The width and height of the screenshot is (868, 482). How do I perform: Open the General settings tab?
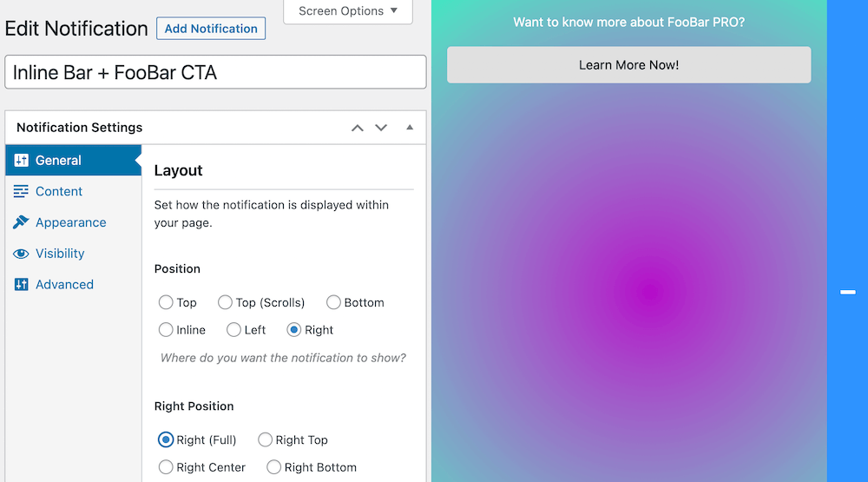(74, 160)
